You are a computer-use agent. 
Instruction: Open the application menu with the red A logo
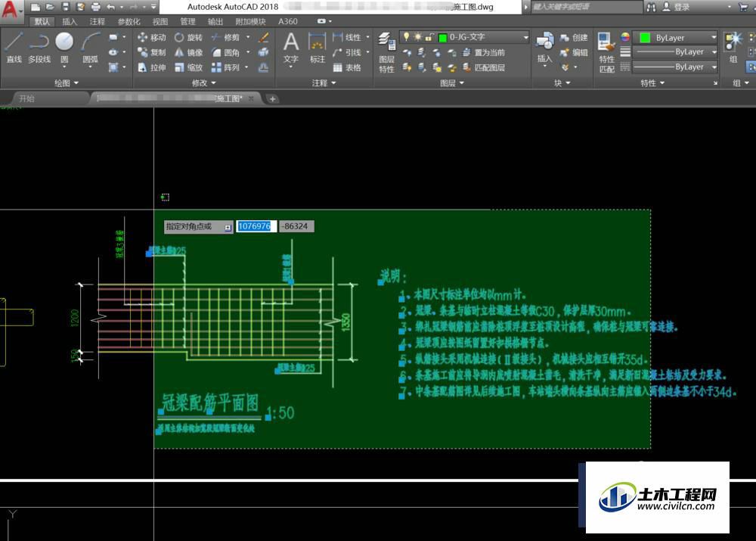point(11,10)
